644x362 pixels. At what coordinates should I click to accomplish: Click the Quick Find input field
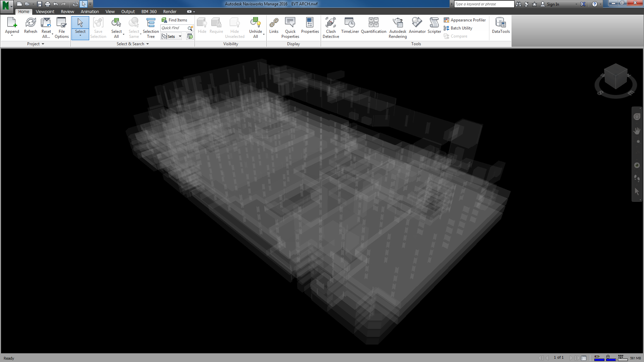pos(173,28)
